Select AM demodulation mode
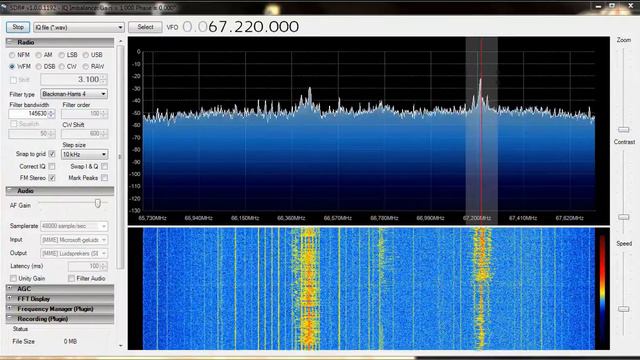 (x=38, y=55)
